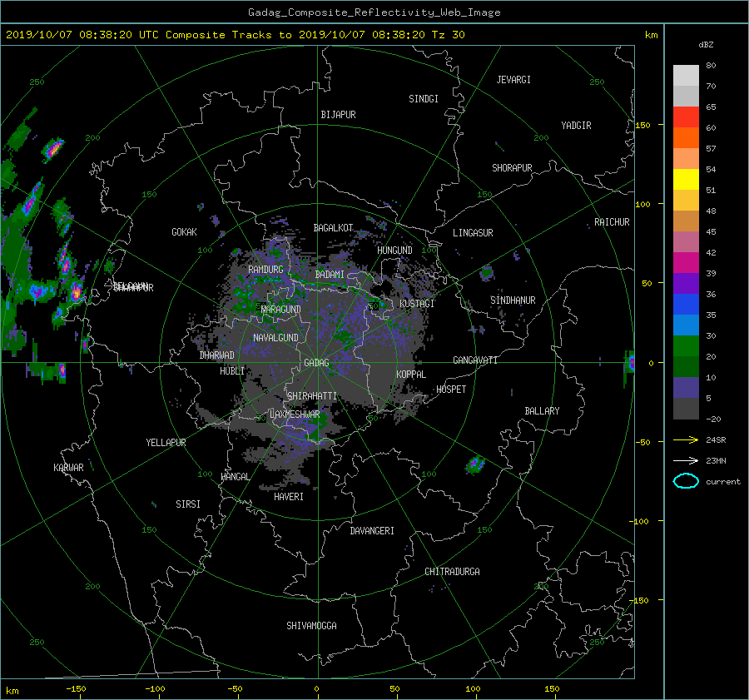The height and width of the screenshot is (700, 749).
Task: Click the 'dBZ' legend heading
Action: point(706,44)
